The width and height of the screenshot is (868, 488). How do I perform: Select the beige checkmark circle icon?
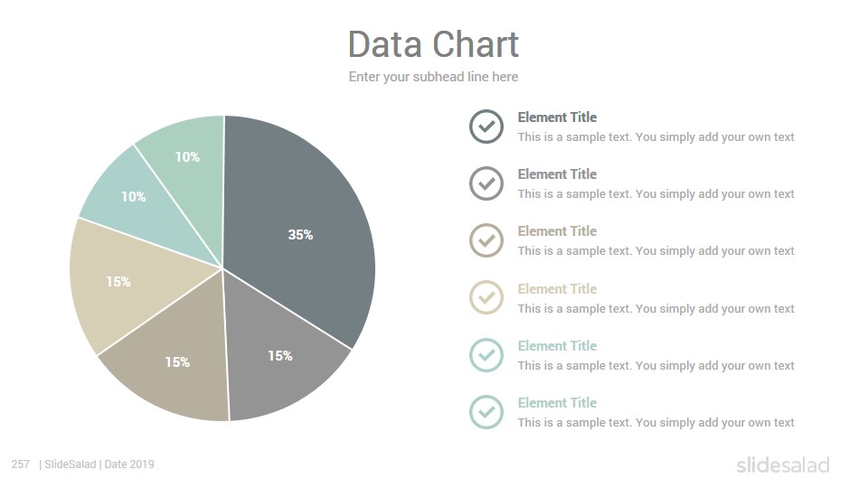486,297
